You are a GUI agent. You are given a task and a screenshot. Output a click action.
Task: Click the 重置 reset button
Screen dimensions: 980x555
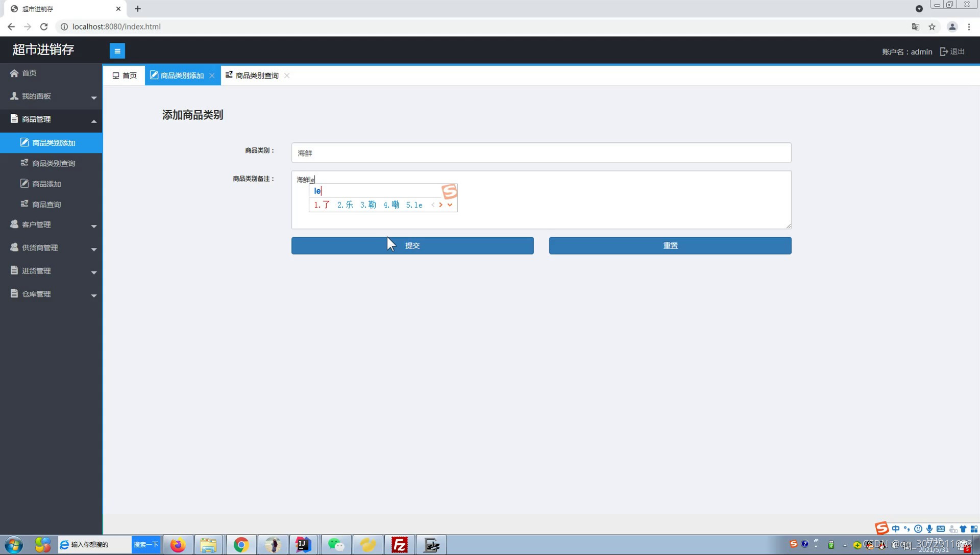[670, 245]
